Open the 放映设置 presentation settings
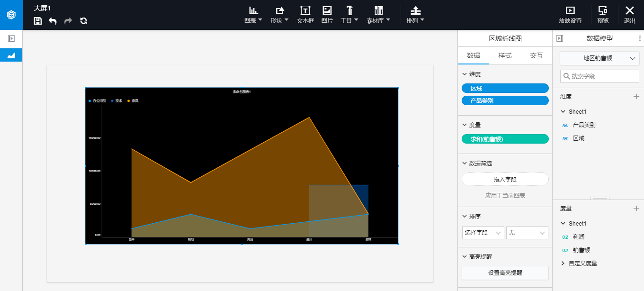Image resolution: width=644 pixels, height=291 pixels. [x=570, y=15]
